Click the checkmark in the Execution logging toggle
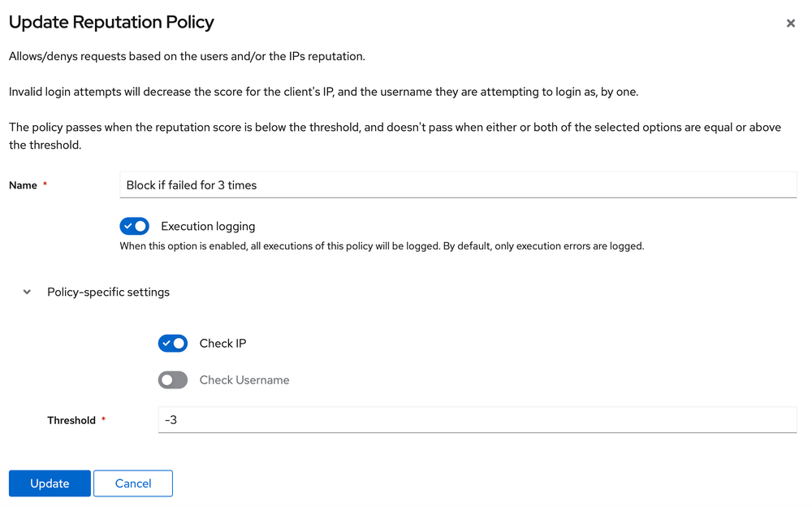This screenshot has width=812, height=507. point(130,226)
